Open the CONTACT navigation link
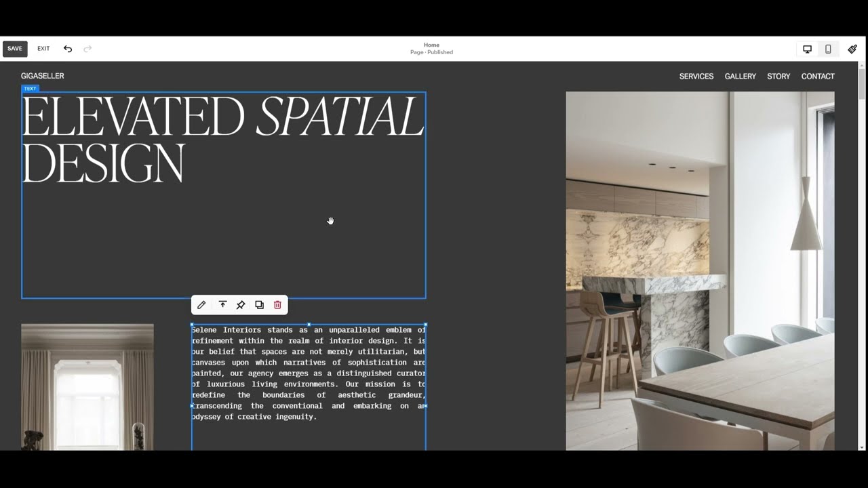This screenshot has width=868, height=488. (x=817, y=77)
